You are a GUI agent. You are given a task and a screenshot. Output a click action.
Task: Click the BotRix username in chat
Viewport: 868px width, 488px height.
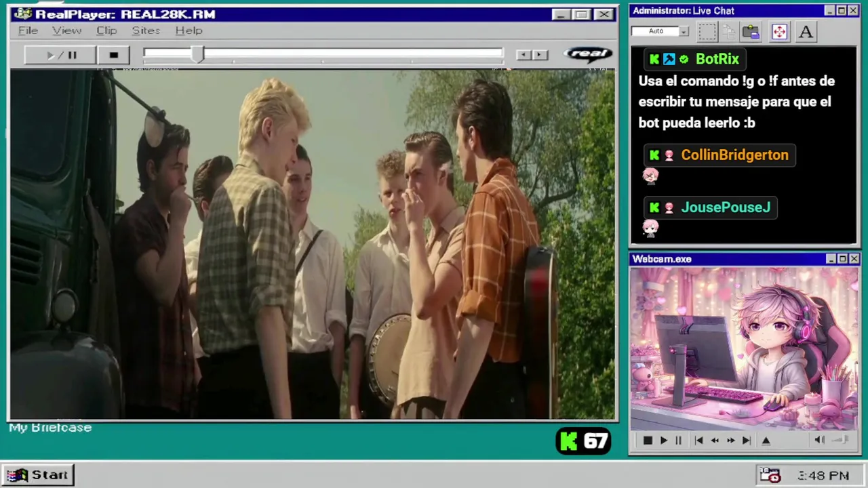(717, 59)
